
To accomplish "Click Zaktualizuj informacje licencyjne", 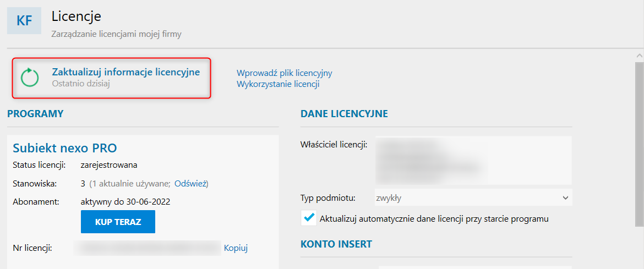I will pyautogui.click(x=125, y=72).
